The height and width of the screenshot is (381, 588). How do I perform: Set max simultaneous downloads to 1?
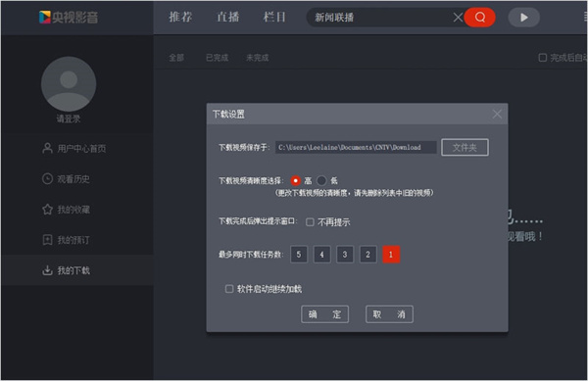[x=391, y=255]
